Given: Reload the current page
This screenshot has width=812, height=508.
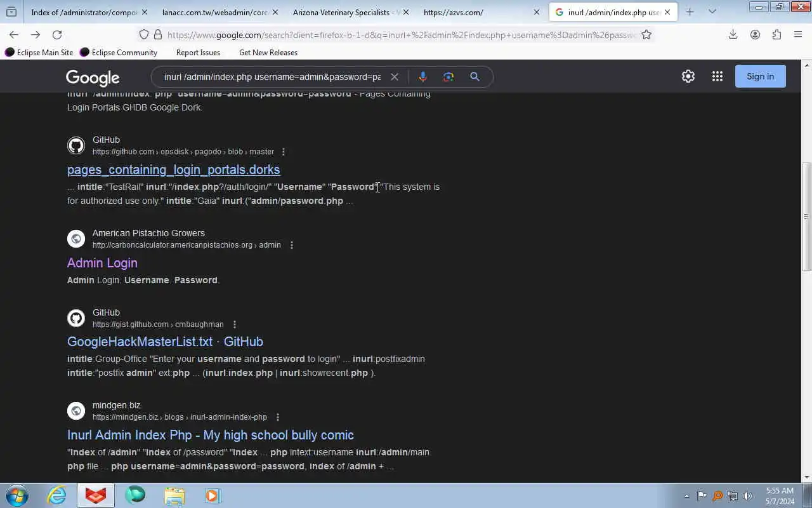Looking at the screenshot, I should pyautogui.click(x=57, y=35).
